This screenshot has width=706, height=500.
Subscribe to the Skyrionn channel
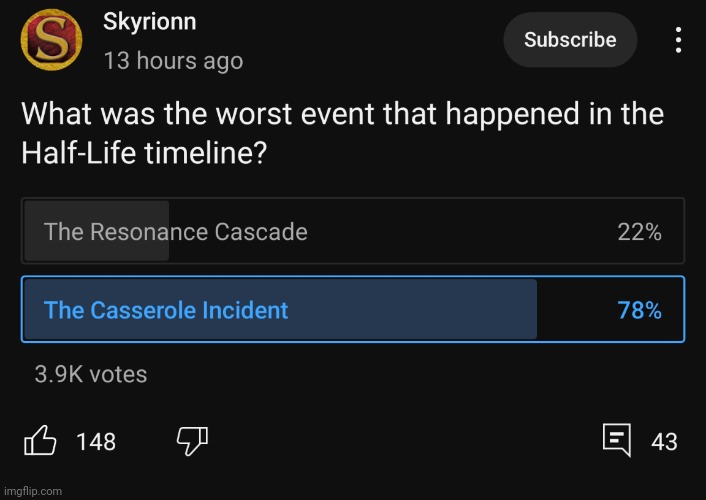570,40
